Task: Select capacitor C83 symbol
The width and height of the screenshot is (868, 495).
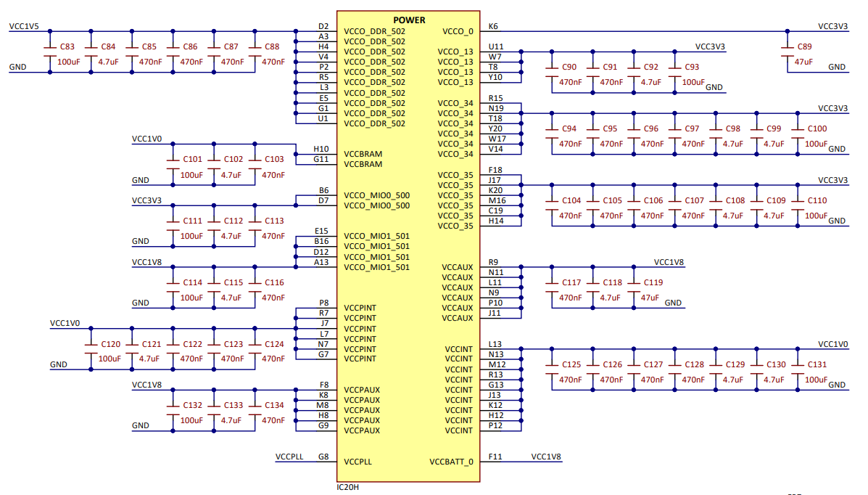Action: (x=49, y=54)
